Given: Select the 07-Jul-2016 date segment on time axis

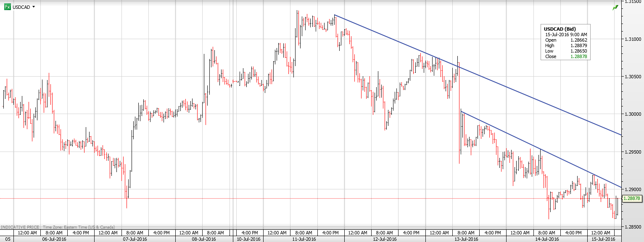Looking at the screenshot, I should 135,239.
